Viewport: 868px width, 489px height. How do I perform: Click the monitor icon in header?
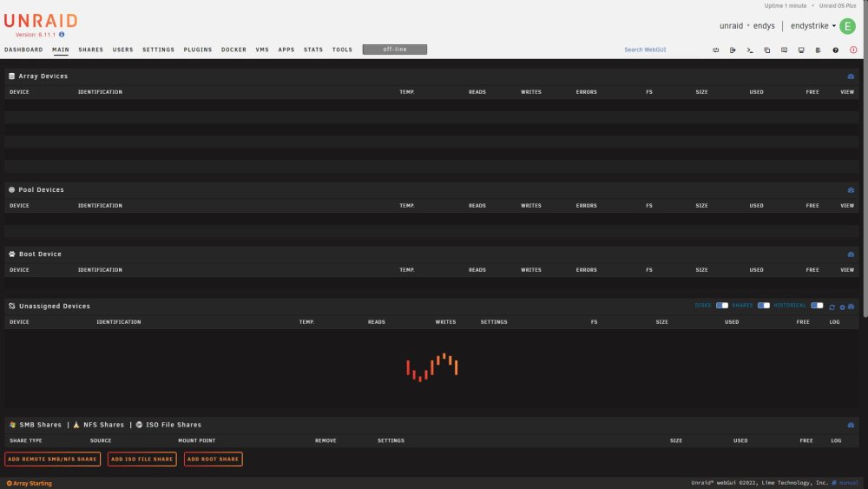pyautogui.click(x=801, y=50)
